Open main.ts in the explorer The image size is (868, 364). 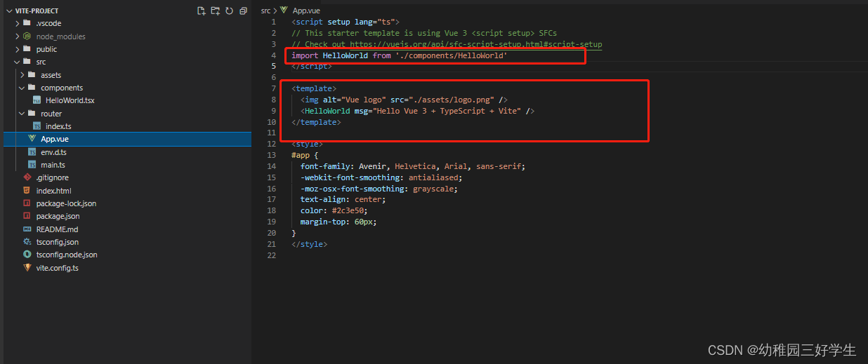(53, 165)
